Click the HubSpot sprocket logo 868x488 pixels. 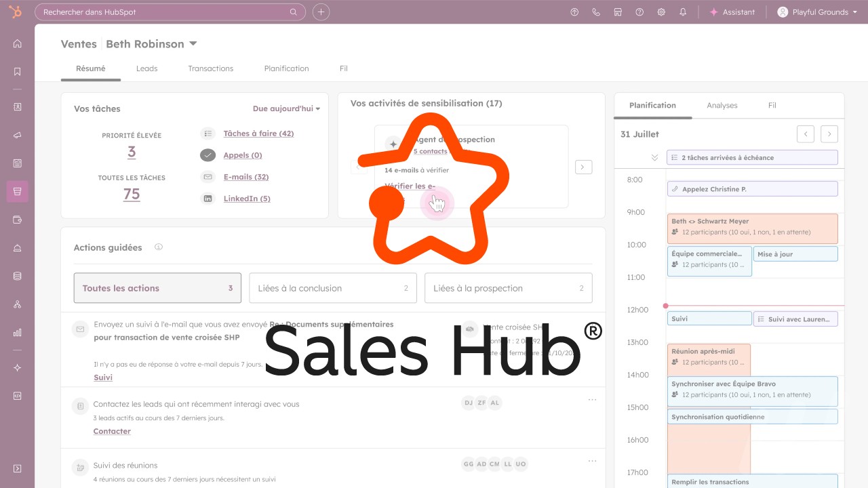tap(15, 12)
